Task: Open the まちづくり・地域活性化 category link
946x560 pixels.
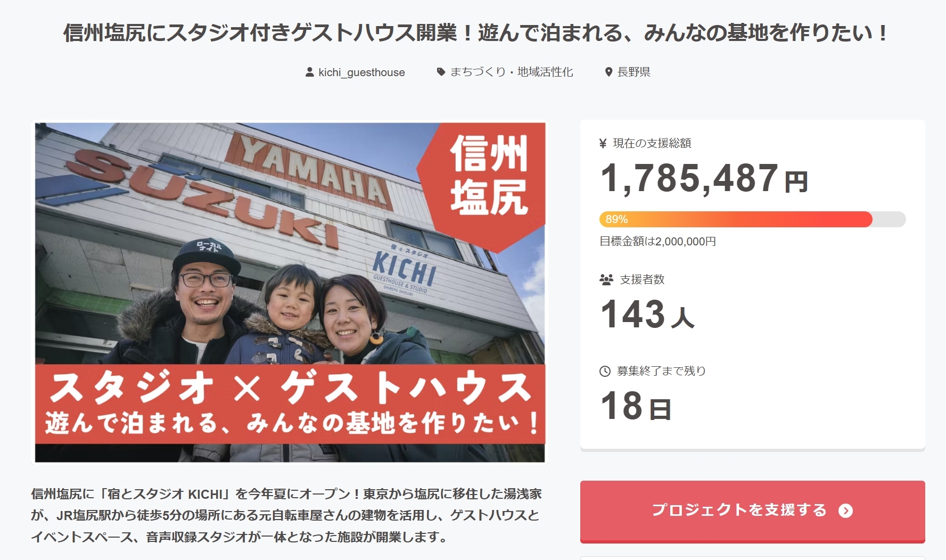Action: (x=512, y=72)
